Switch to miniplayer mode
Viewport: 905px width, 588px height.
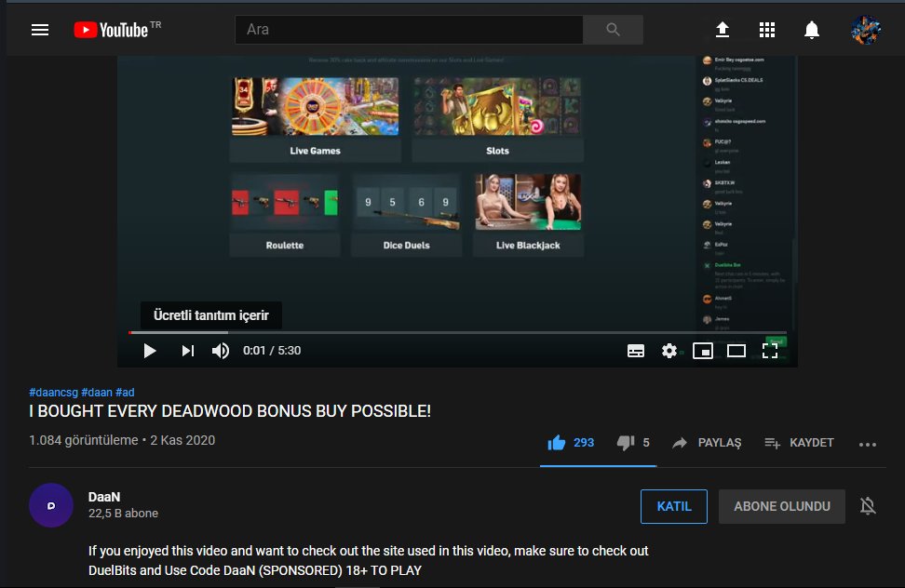click(x=702, y=351)
